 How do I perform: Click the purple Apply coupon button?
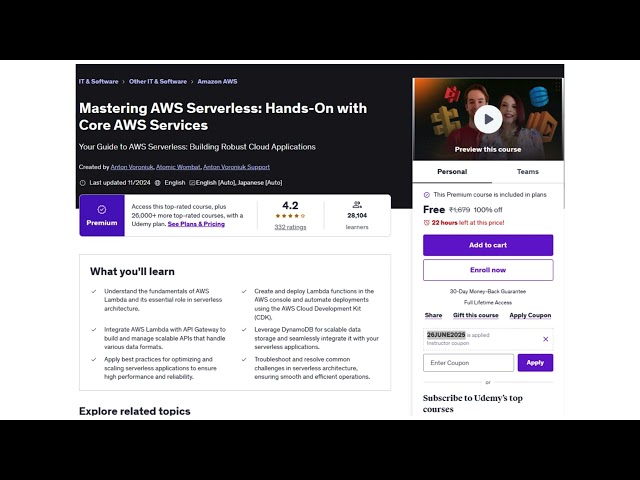click(x=535, y=363)
